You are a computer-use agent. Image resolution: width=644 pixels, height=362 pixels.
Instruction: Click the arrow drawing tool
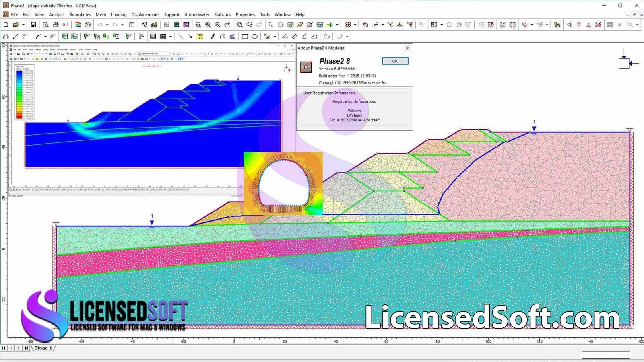pos(190,37)
